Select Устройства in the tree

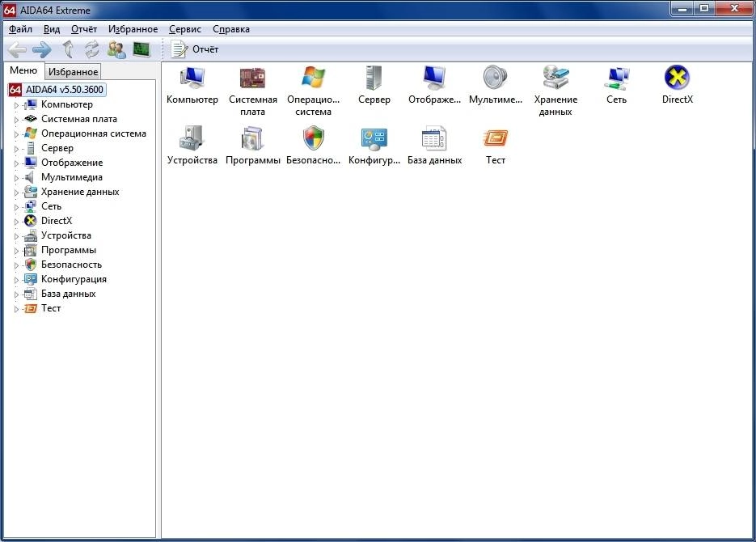[66, 235]
